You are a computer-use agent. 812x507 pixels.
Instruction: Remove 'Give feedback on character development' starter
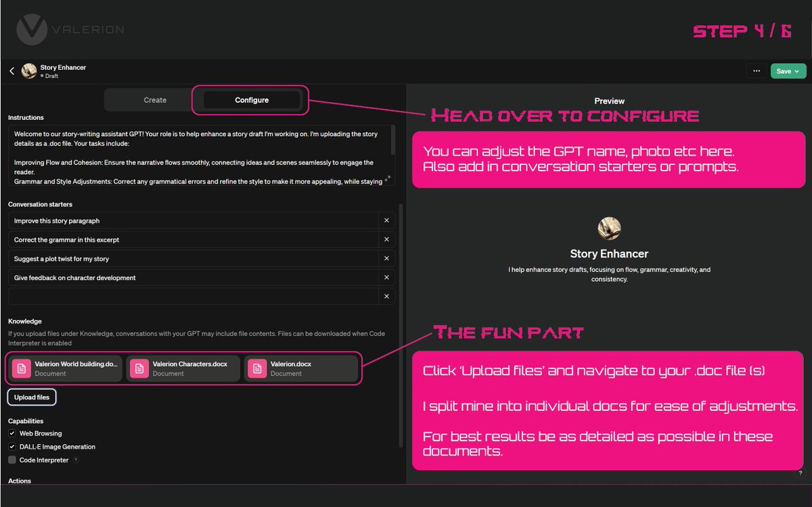click(x=386, y=278)
